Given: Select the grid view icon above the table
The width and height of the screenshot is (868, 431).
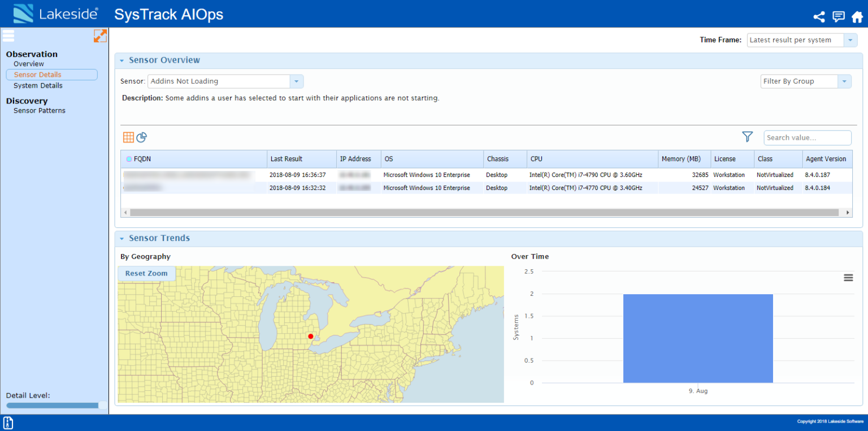Looking at the screenshot, I should 128,137.
